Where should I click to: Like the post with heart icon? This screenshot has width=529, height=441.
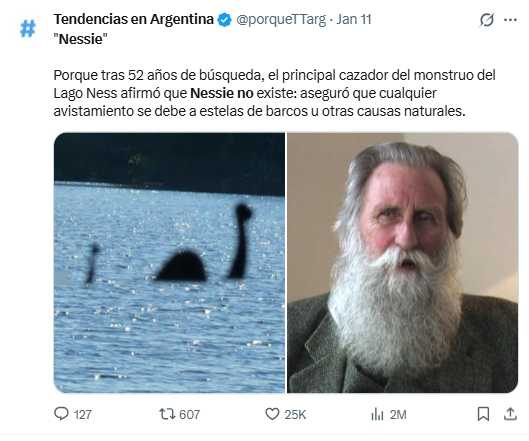point(272,414)
